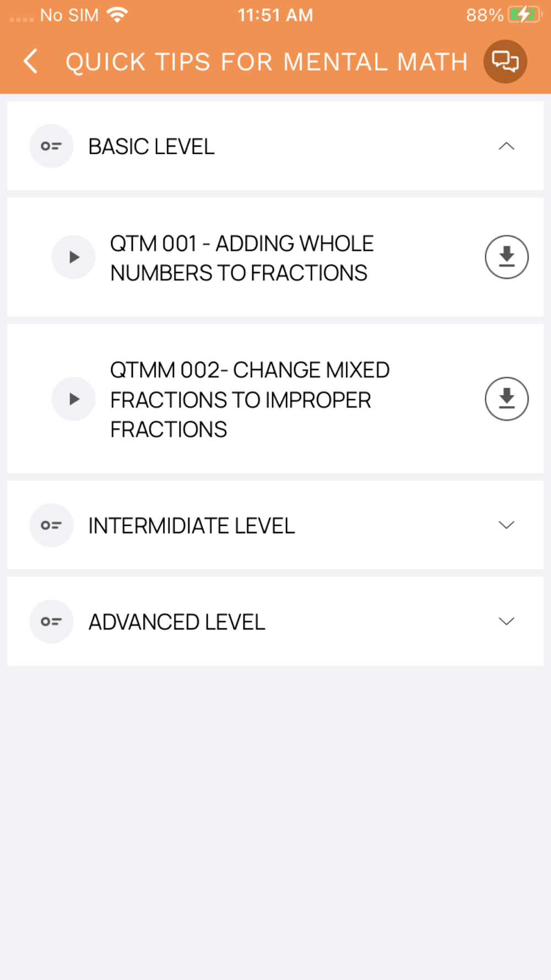This screenshot has height=980, width=551.
Task: Play QTMM 002 Change Mixed Fractions video
Action: click(x=73, y=399)
